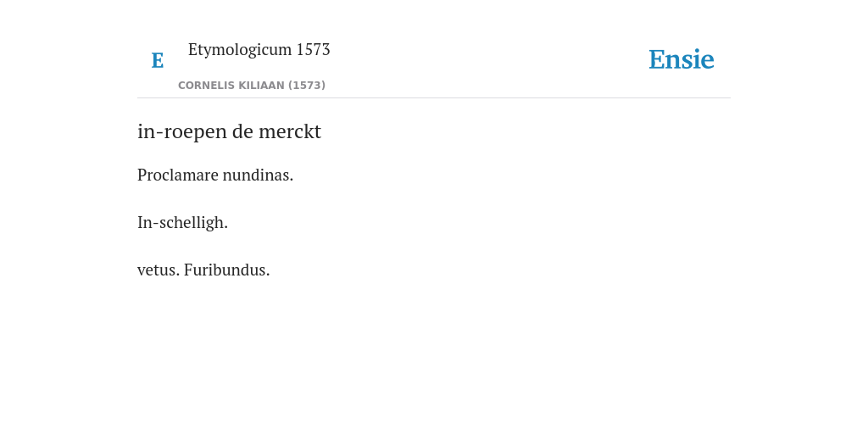Click the parenthesized (1573) in the author line
Viewport: 868px width, 434px height.
pyautogui.click(x=307, y=86)
